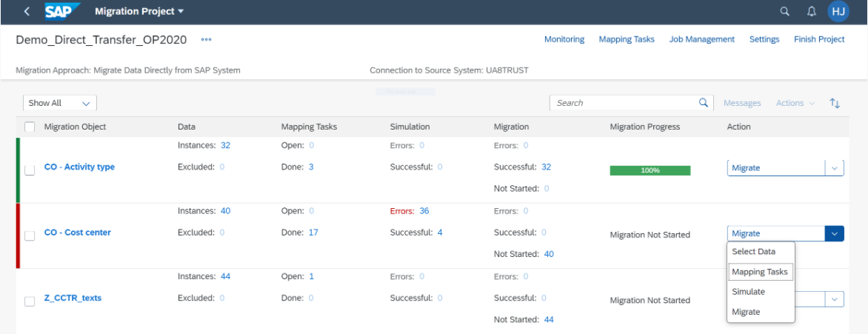The width and height of the screenshot is (868, 334).
Task: Select Simulate in the action dropdown list
Action: click(x=749, y=292)
